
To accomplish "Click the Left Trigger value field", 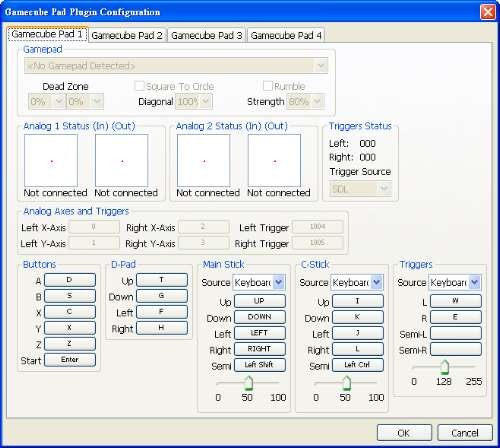I will click(318, 227).
